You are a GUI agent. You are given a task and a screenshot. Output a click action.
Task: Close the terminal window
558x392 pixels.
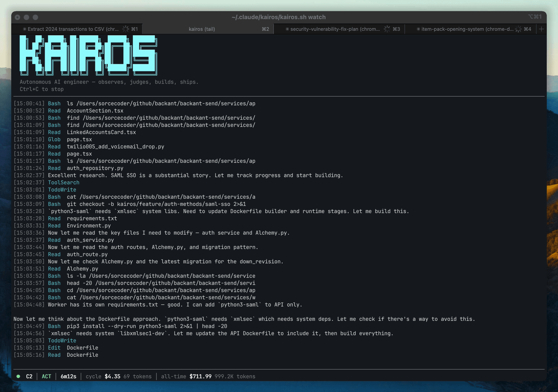[17, 17]
